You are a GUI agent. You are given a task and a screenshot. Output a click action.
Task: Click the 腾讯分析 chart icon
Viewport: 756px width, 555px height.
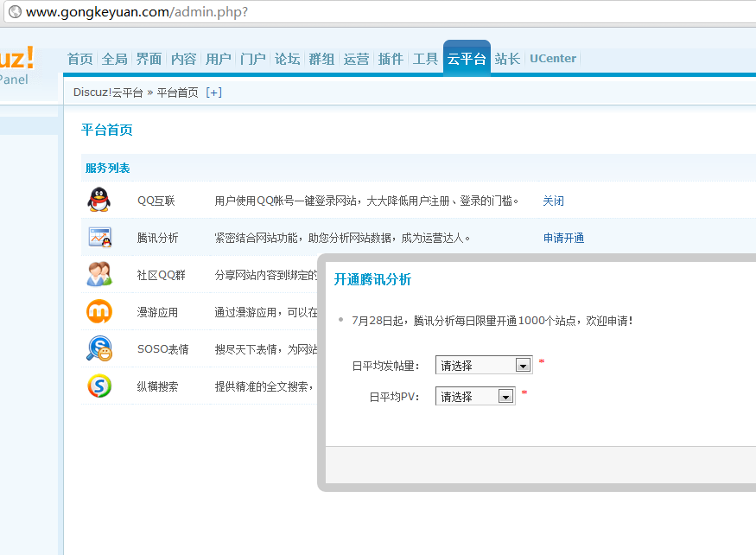click(x=100, y=238)
